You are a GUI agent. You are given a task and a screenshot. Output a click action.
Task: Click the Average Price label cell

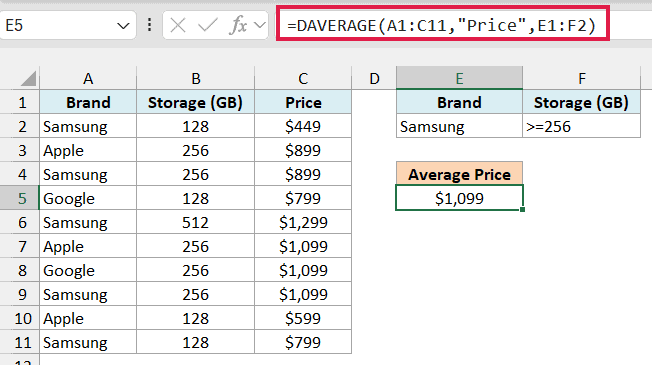click(459, 174)
